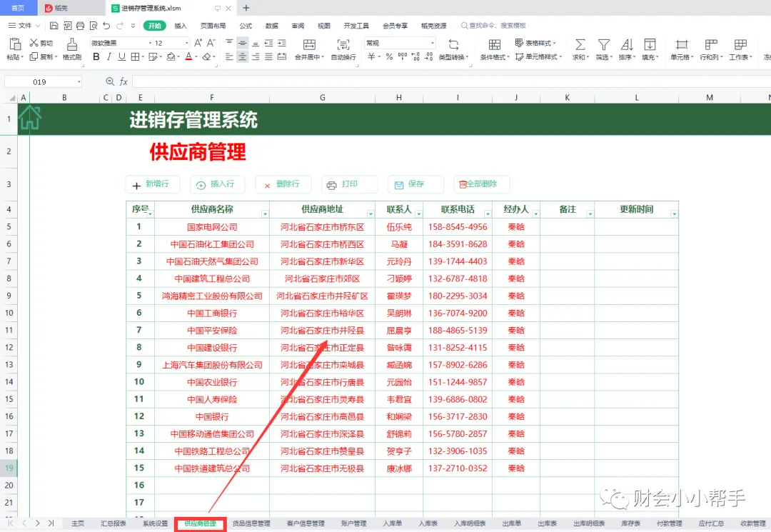Decrease font size with A- icon
Screen dimensions: 771x532
[211, 44]
